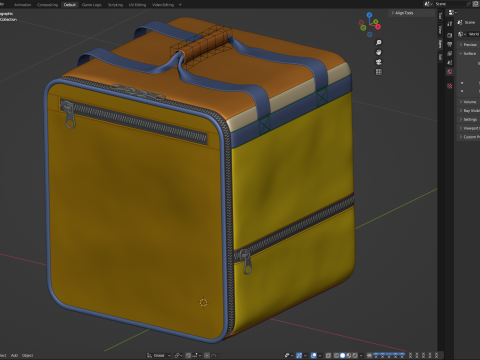Screen dimensions: 480x360
Task: Select the red World properties tab icon
Action: pos(450,71)
